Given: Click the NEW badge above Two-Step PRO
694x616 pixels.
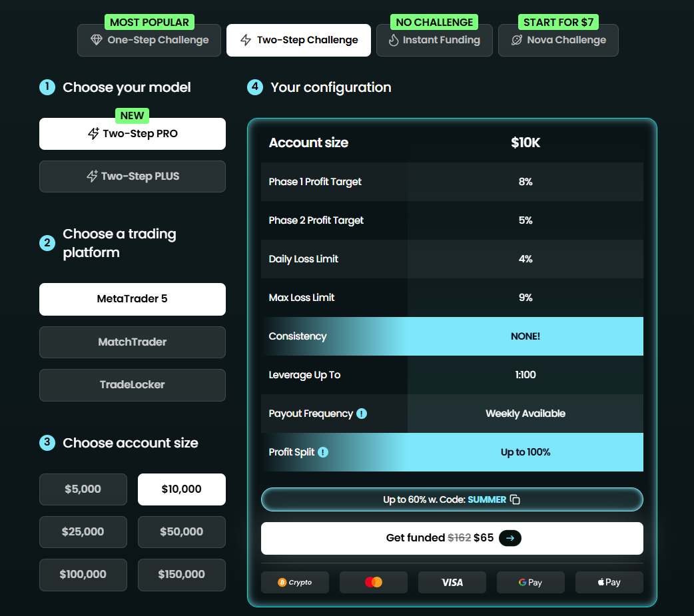Looking at the screenshot, I should pyautogui.click(x=132, y=116).
